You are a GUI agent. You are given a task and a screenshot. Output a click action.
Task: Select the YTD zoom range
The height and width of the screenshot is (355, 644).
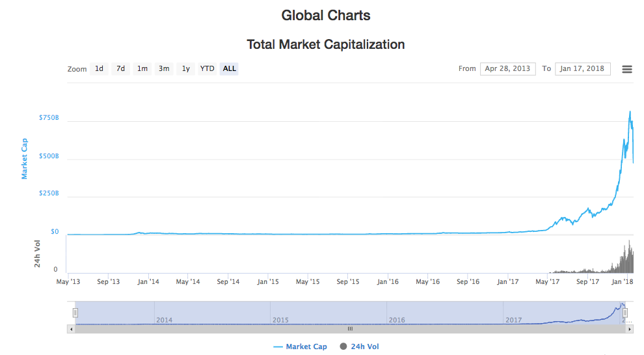tap(208, 68)
